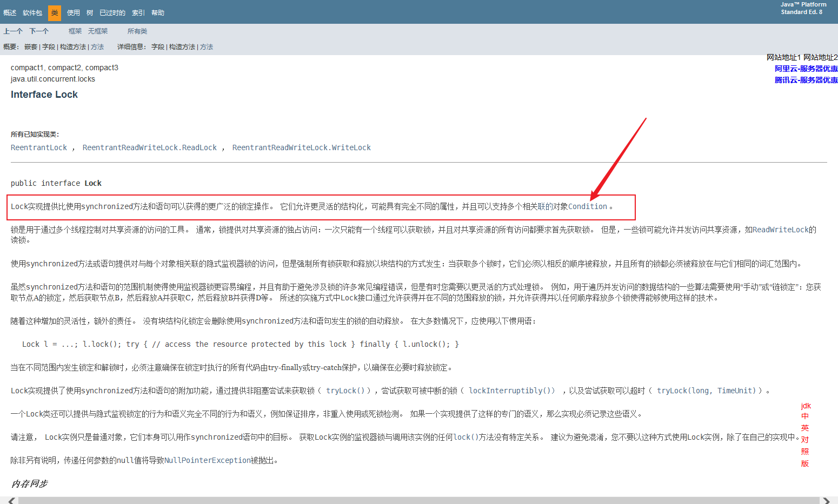Click the 无框架 no-frames link
838x504 pixels.
(98, 31)
